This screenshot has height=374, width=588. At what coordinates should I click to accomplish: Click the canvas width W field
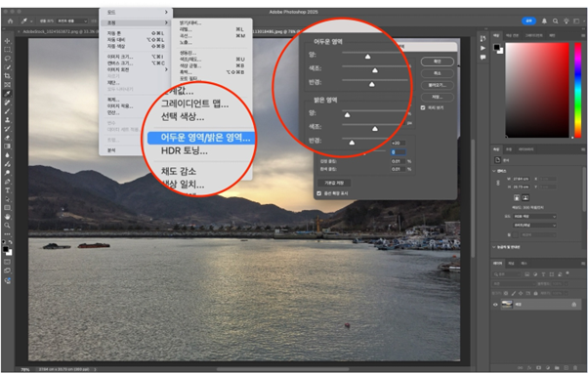(521, 179)
